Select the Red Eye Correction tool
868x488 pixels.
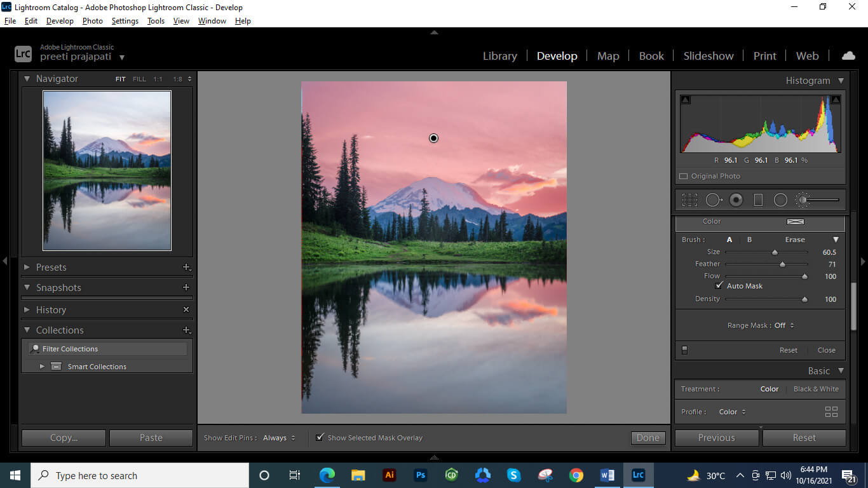pyautogui.click(x=736, y=200)
